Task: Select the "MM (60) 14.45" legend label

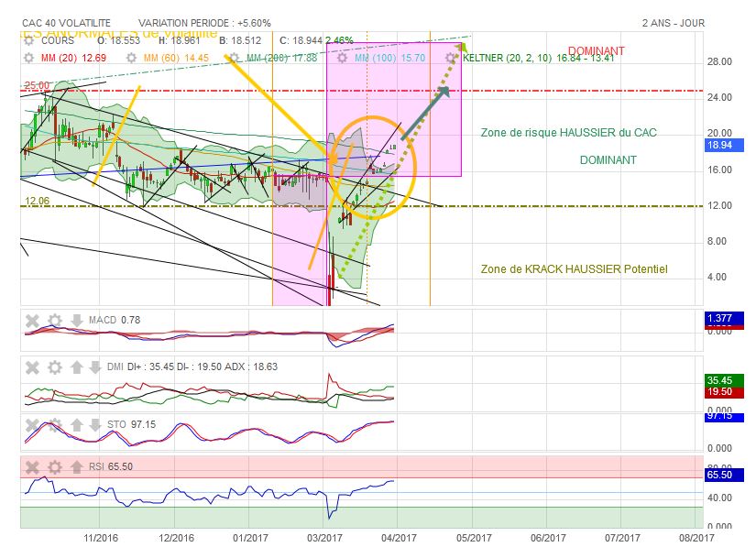Action: [176, 58]
